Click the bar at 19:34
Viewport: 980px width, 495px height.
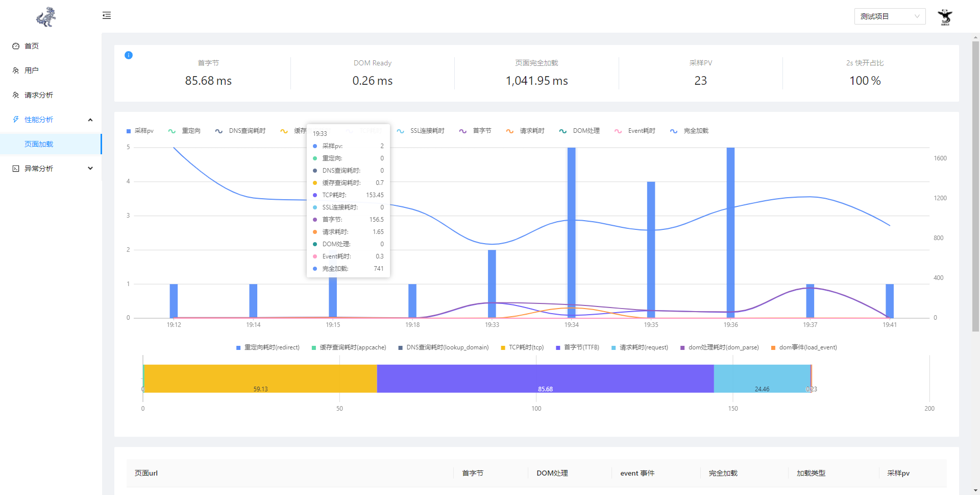pyautogui.click(x=572, y=232)
